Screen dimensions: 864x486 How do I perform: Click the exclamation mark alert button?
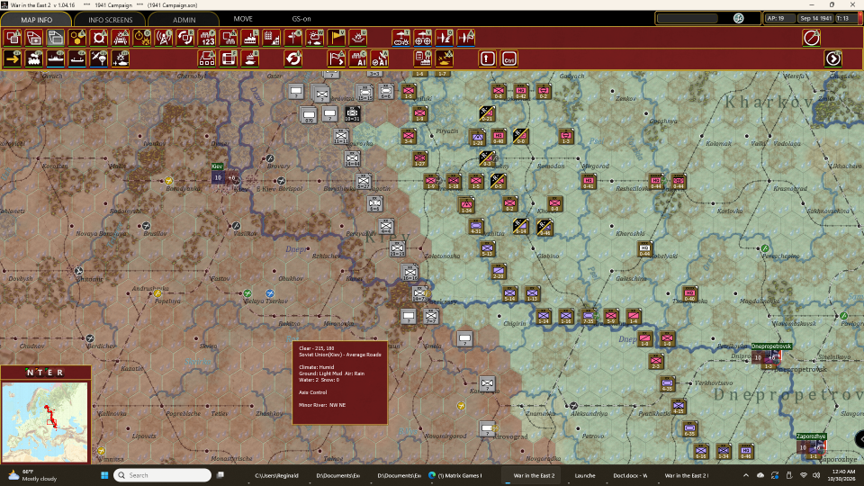click(x=487, y=58)
